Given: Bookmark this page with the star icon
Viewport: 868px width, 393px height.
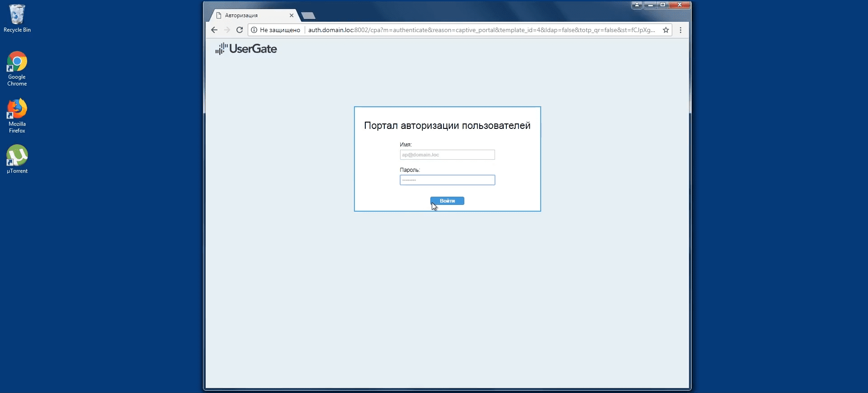Looking at the screenshot, I should click(x=666, y=30).
